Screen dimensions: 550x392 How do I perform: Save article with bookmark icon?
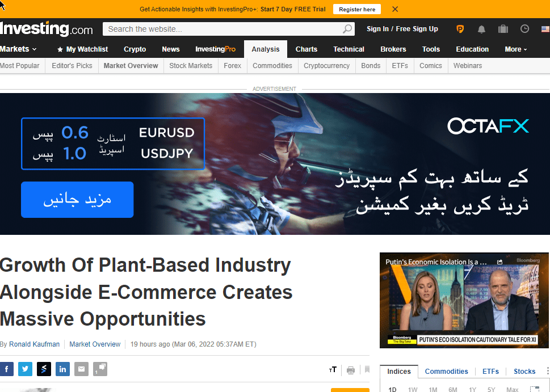[367, 369]
